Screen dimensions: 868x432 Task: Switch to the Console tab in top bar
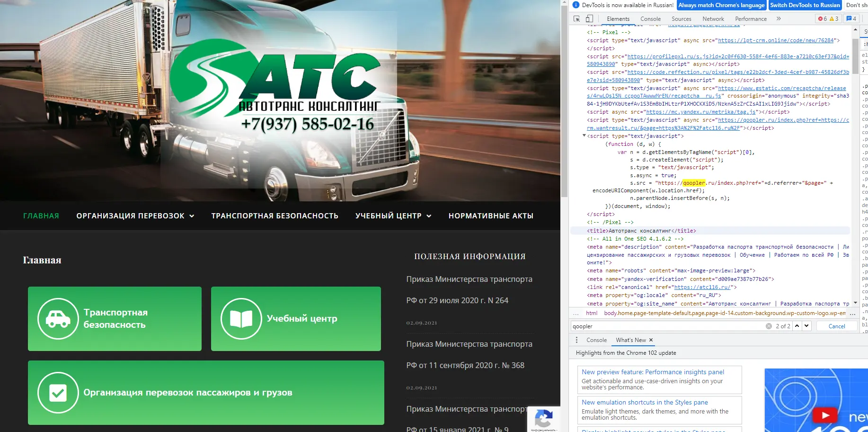(650, 19)
